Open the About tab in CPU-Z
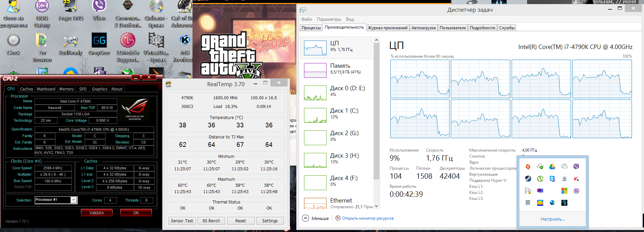The width and height of the screenshot is (644, 232). click(117, 89)
